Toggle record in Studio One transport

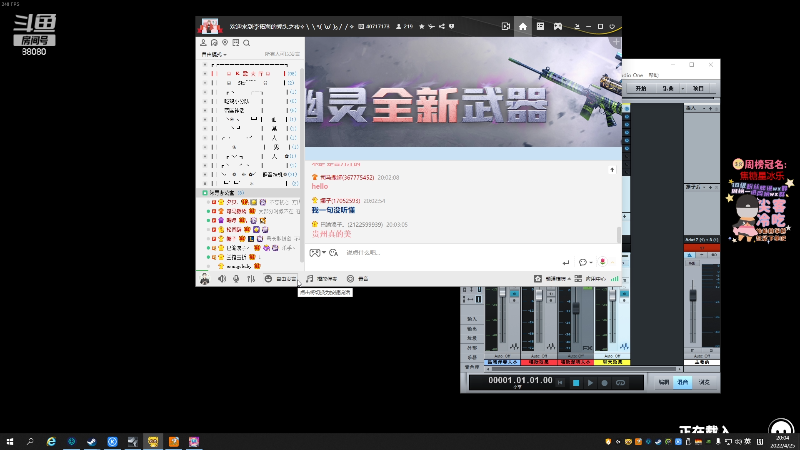click(x=605, y=383)
